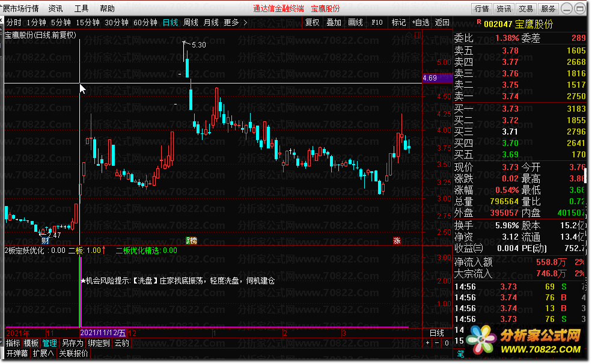Screen dimensions: 592x364
Task: Select the 5分钟 period
Action: tap(61, 23)
